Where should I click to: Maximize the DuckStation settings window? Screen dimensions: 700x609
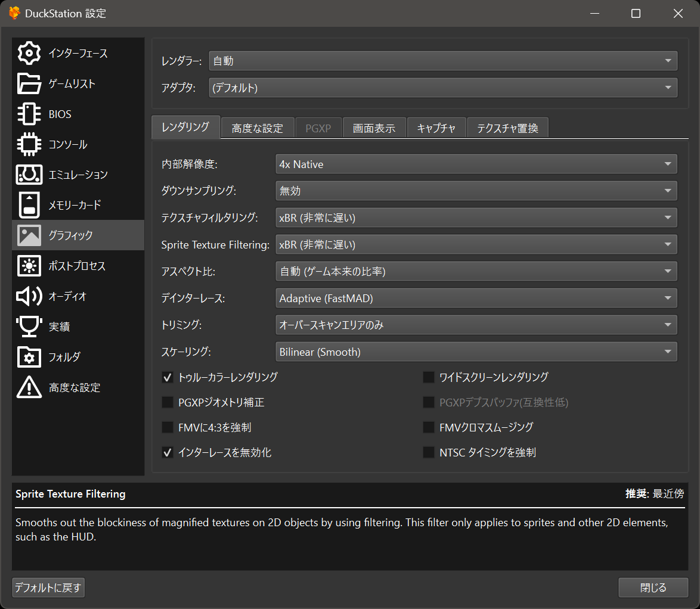tap(636, 13)
